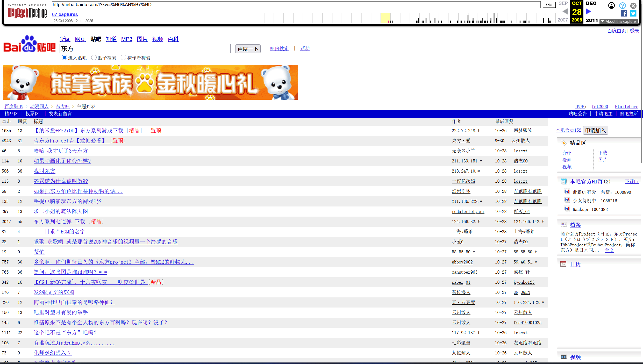
Task: Open the 视频 navigation tab
Action: tap(158, 39)
